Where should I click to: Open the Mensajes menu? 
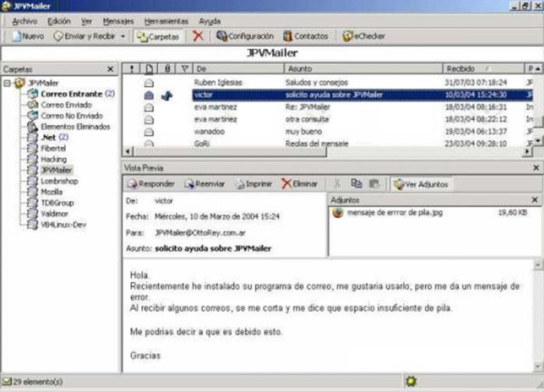[x=118, y=21]
